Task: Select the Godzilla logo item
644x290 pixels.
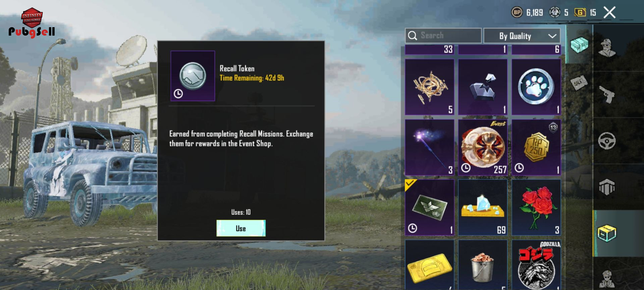Action: coord(536,265)
